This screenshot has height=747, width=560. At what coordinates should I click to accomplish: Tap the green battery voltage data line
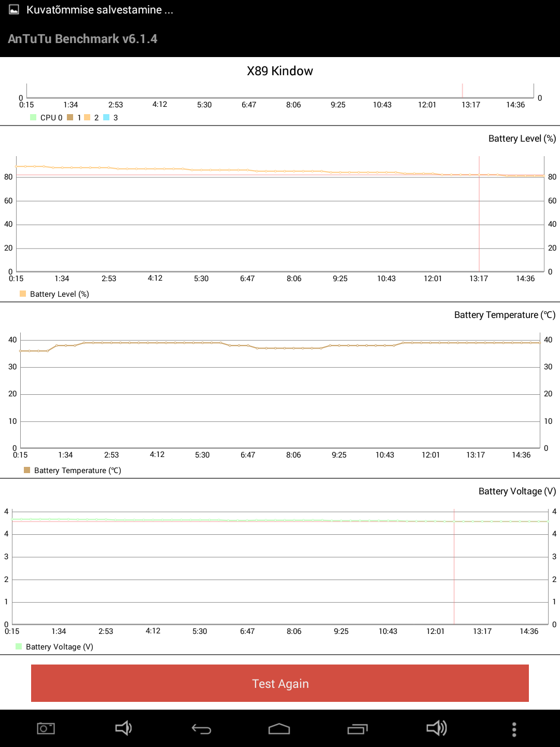280,520
